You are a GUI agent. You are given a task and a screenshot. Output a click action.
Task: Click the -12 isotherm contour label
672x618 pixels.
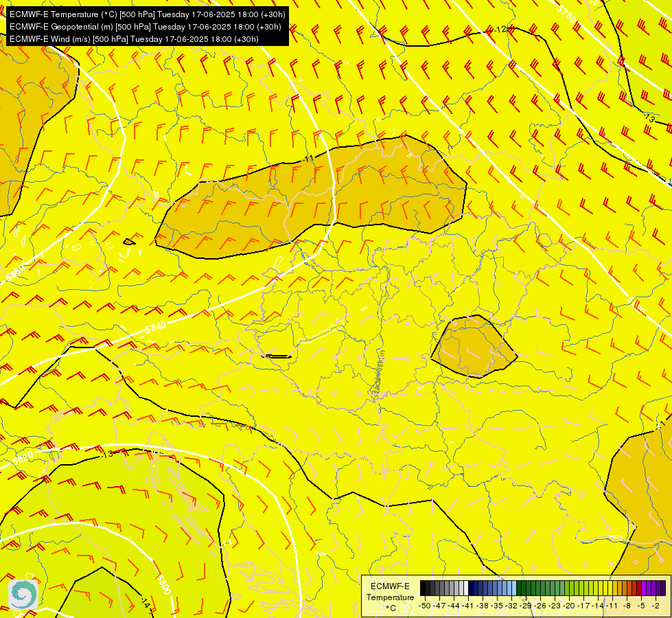coord(499,29)
